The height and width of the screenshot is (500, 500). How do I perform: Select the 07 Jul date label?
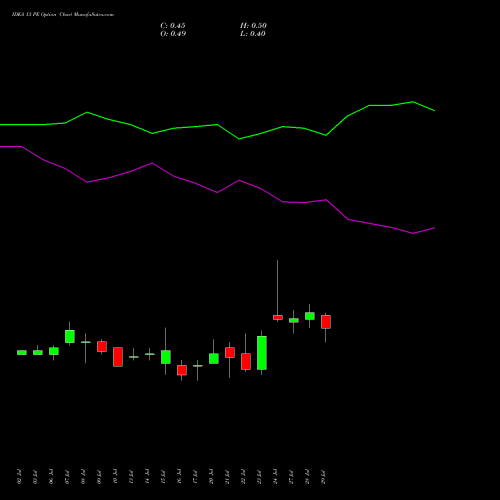tap(67, 477)
